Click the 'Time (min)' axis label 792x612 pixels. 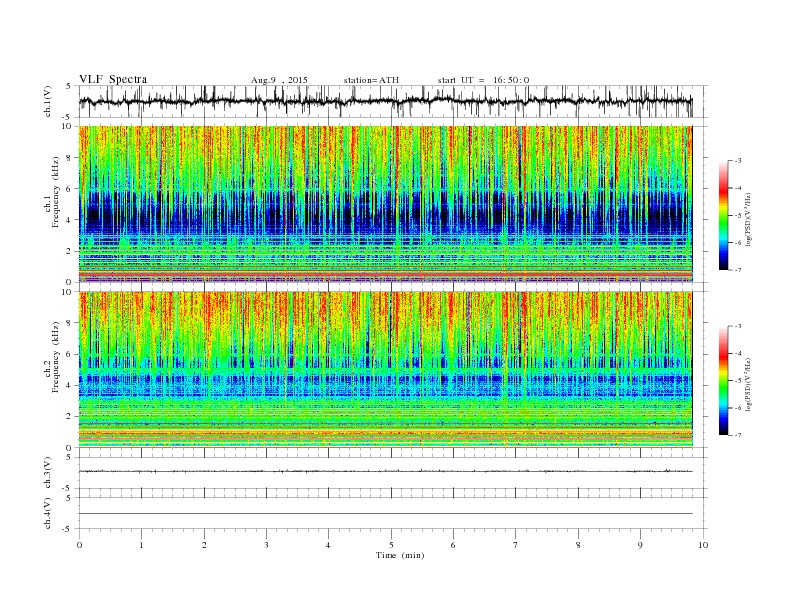(x=400, y=555)
